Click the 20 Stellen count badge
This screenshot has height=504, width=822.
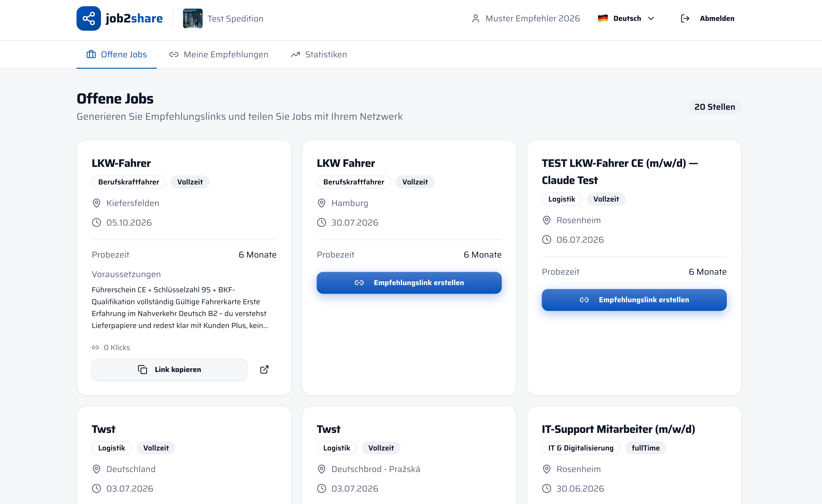pos(715,107)
